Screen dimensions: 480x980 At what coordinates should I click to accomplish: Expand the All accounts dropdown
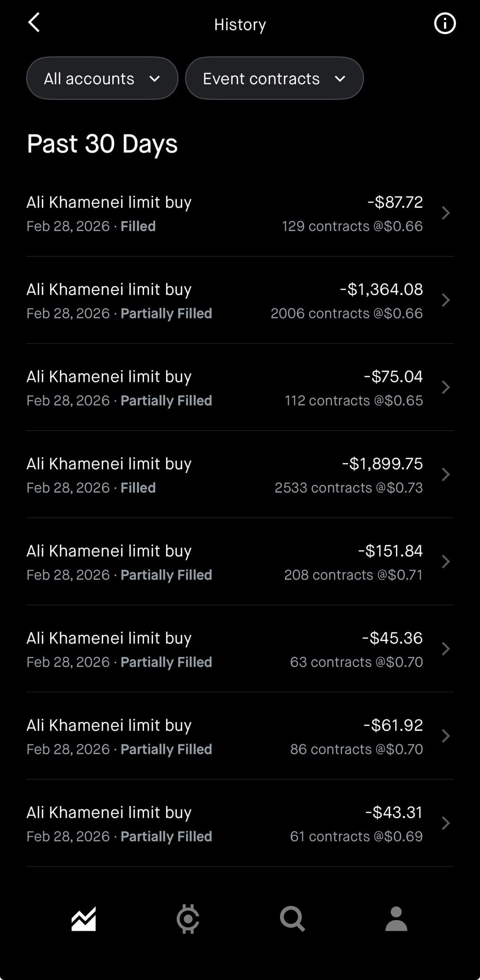click(x=102, y=79)
